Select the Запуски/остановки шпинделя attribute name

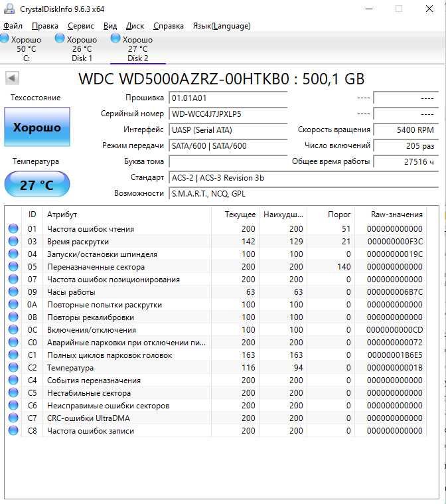pyautogui.click(x=102, y=254)
